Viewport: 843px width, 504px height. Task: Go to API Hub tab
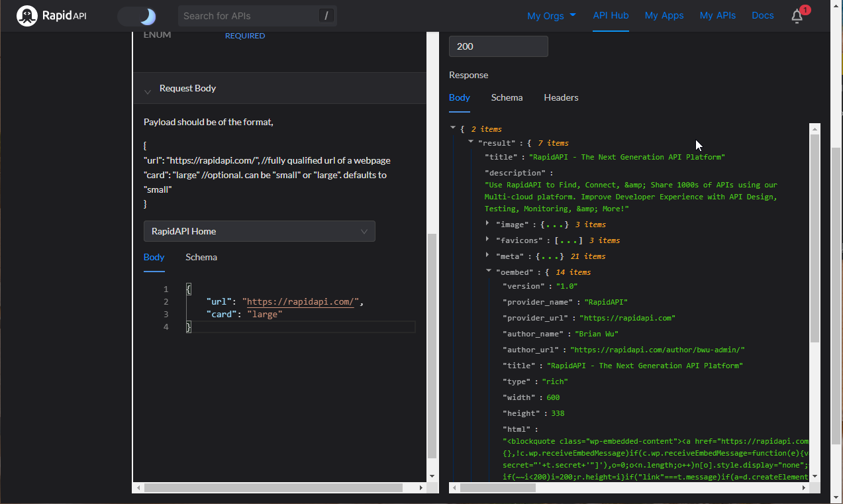pos(611,15)
